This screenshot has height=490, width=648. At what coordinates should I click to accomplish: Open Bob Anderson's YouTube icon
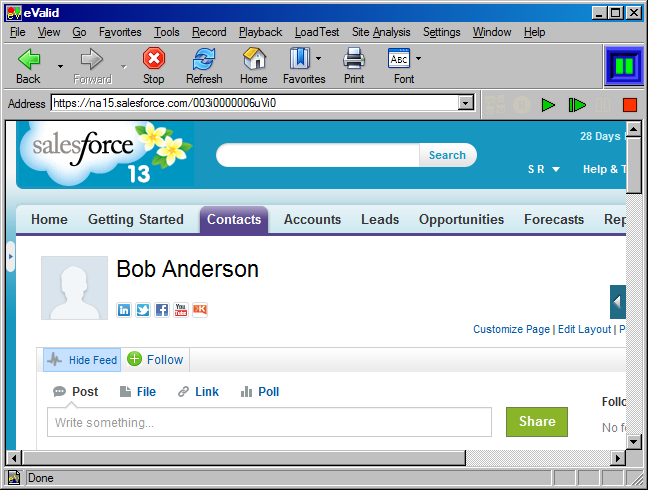(x=181, y=309)
